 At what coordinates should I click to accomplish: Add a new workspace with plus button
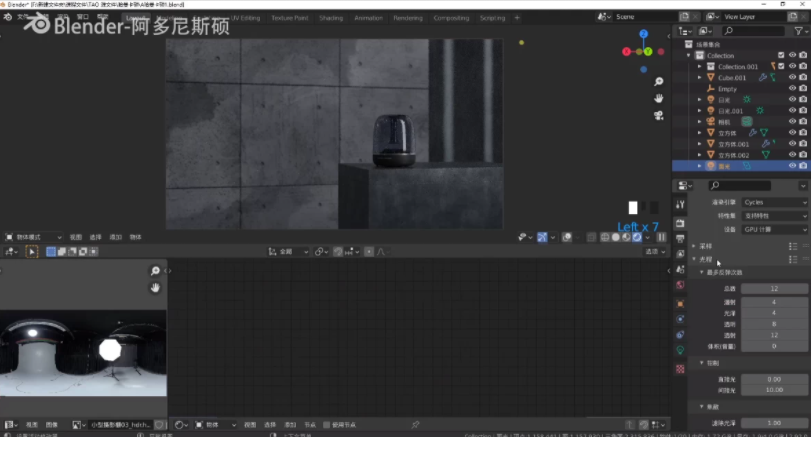[x=517, y=18]
